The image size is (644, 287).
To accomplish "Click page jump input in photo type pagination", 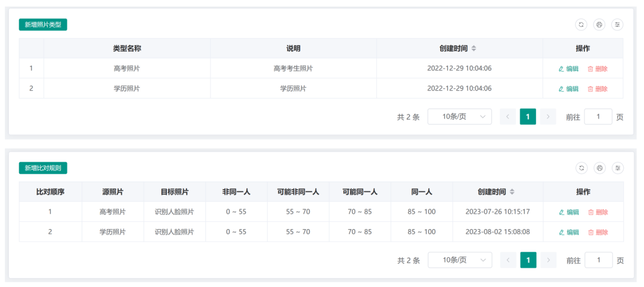I will (598, 117).
